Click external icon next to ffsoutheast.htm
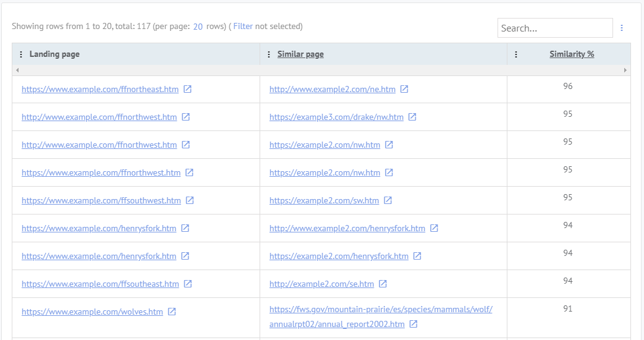This screenshot has height=340, width=644. point(188,284)
